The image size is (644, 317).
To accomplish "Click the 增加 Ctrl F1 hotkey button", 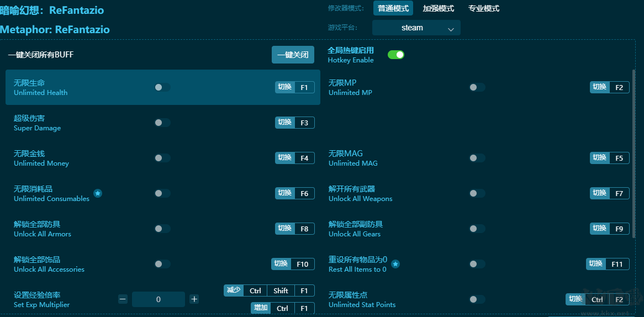I will (283, 308).
